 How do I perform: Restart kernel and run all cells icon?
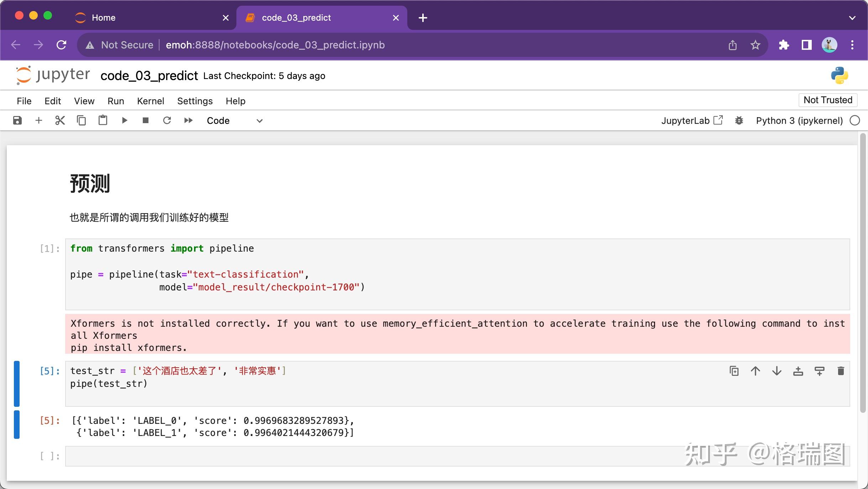click(188, 121)
